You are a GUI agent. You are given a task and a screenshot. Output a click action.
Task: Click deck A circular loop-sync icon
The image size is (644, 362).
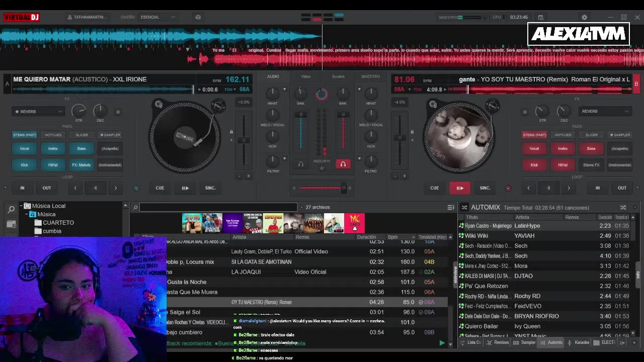coord(136,188)
